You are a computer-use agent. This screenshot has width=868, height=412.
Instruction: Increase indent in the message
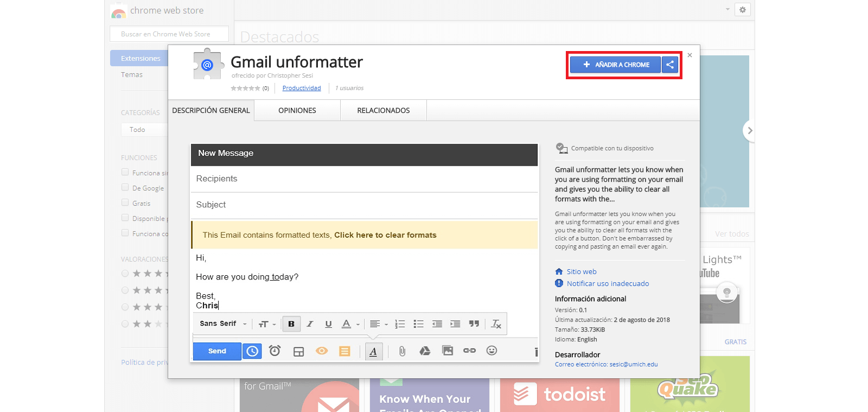(455, 324)
